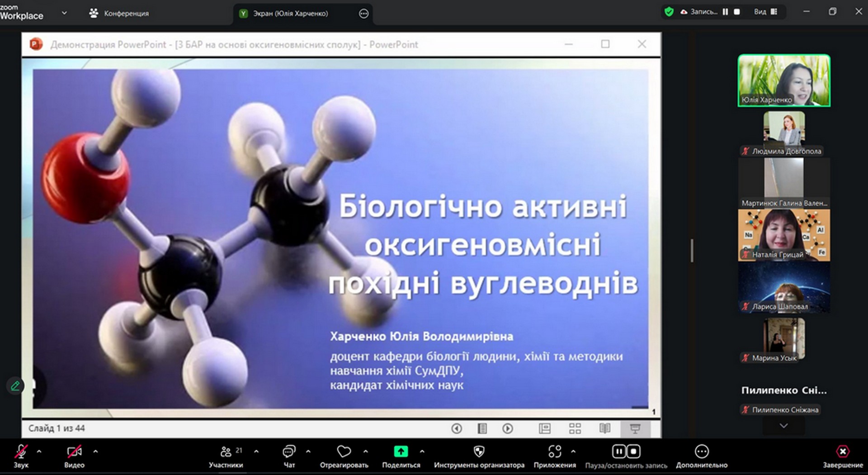Go to next slide in PowerPoint
Image resolution: width=868 pixels, height=475 pixels.
508,428
